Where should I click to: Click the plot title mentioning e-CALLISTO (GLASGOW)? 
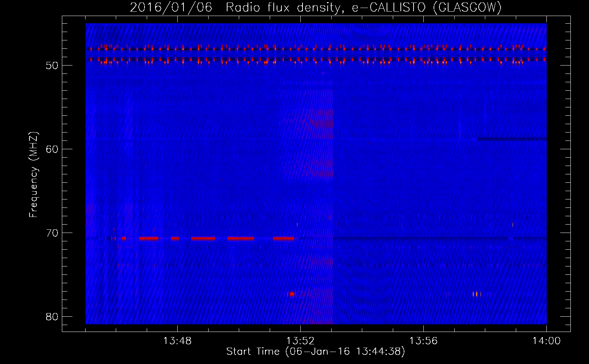(x=316, y=7)
